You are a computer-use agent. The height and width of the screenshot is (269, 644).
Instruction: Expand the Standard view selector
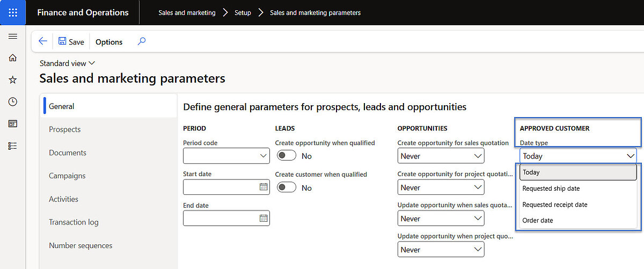[x=68, y=63]
